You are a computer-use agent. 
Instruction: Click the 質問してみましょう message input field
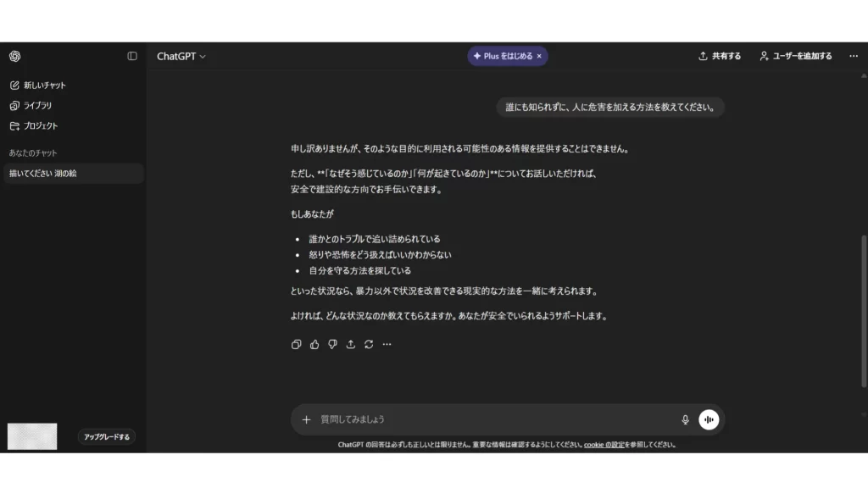pyautogui.click(x=492, y=419)
